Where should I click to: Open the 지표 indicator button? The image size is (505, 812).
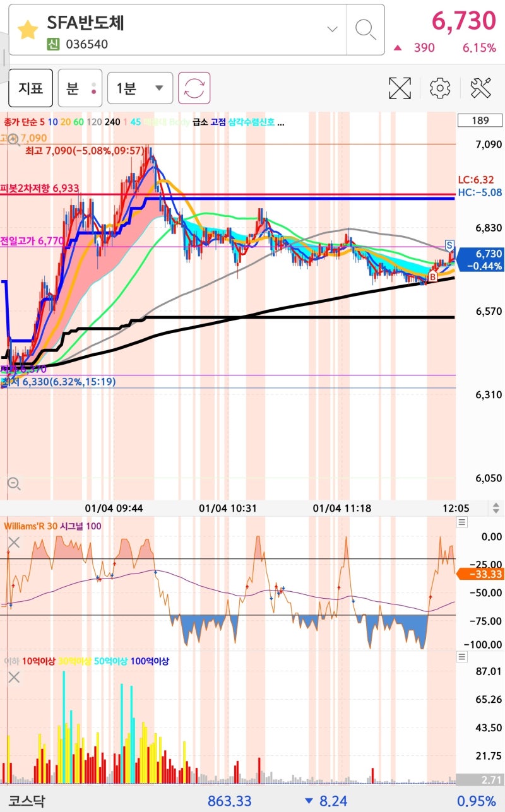click(30, 88)
